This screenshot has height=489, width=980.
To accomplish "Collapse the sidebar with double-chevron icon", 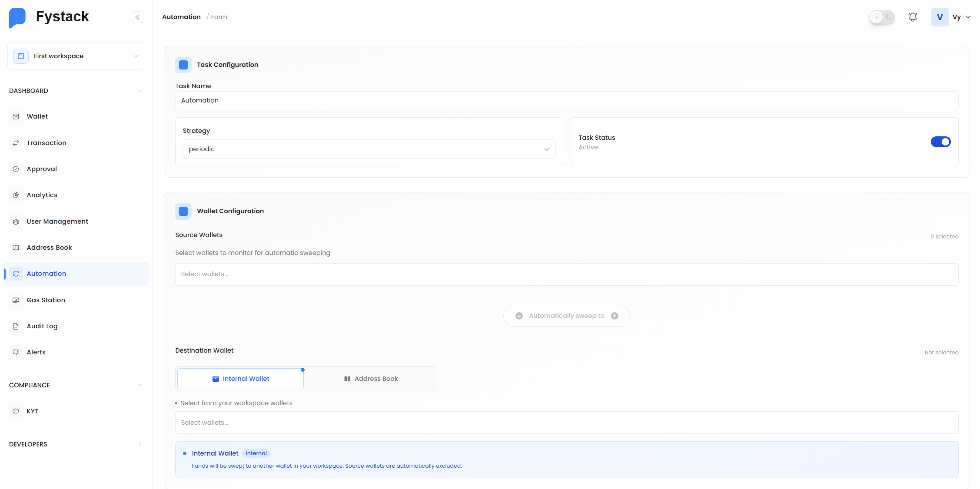I will pos(137,17).
